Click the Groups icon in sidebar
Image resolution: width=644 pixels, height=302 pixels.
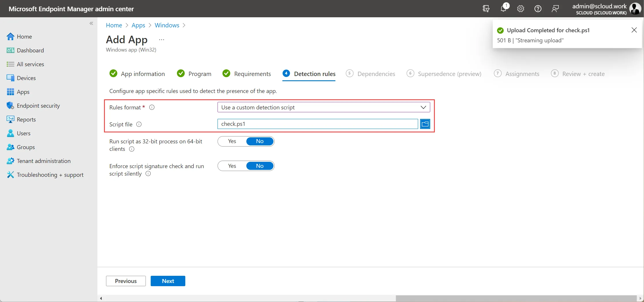[x=10, y=147]
